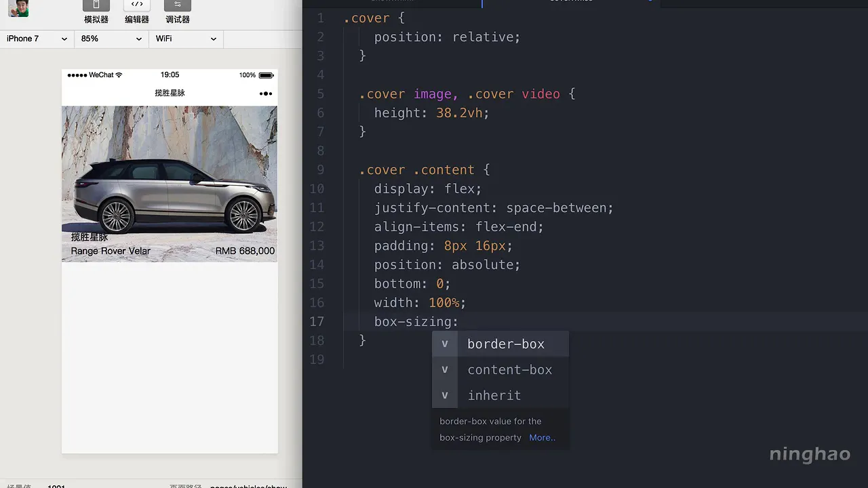Select inherit from autocomplete list
Image resolution: width=868 pixels, height=488 pixels.
pyautogui.click(x=500, y=395)
